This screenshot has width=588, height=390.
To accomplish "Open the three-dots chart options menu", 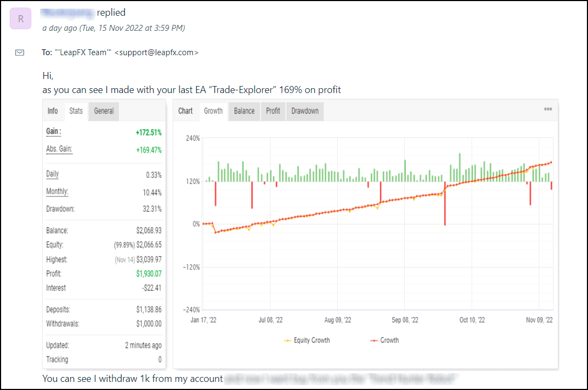I will [x=547, y=109].
